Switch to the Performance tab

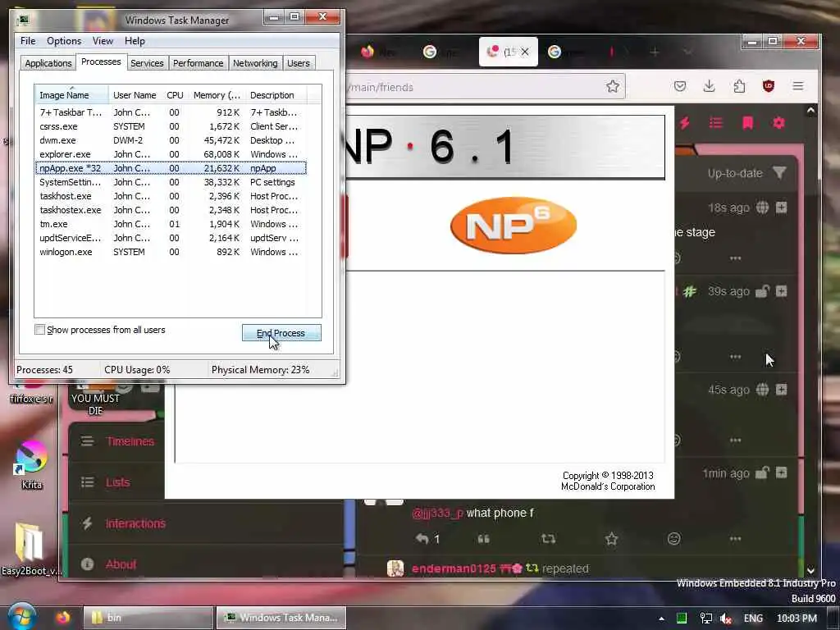click(199, 63)
